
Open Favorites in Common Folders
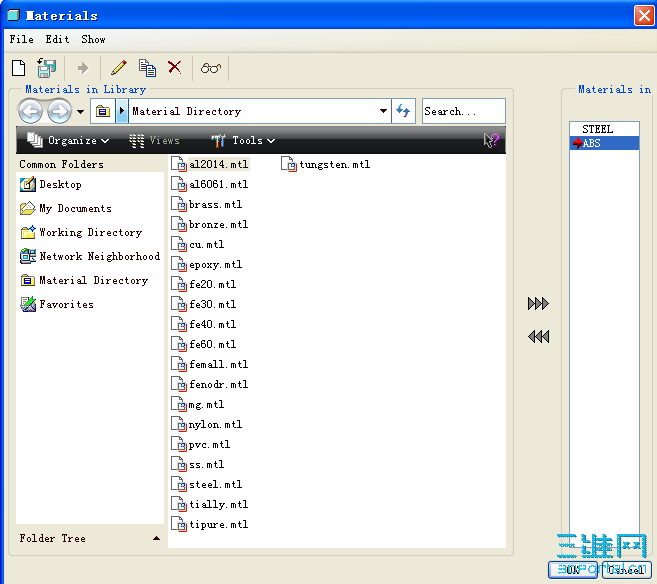pos(57,304)
